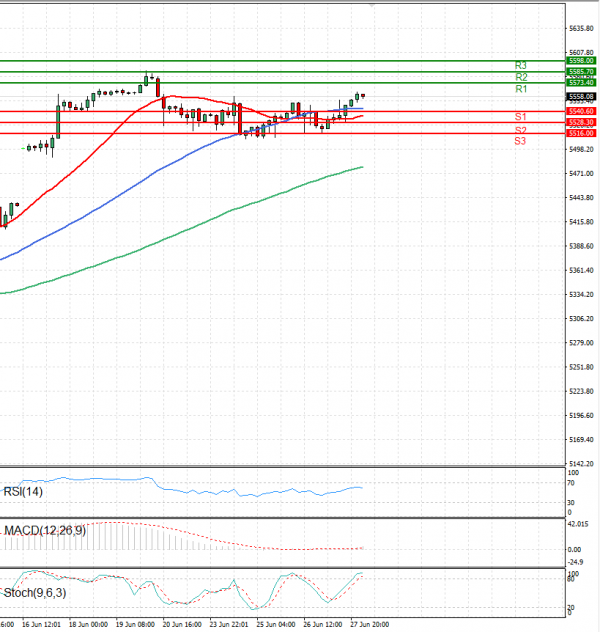Click the R2 resistance label

(521, 77)
